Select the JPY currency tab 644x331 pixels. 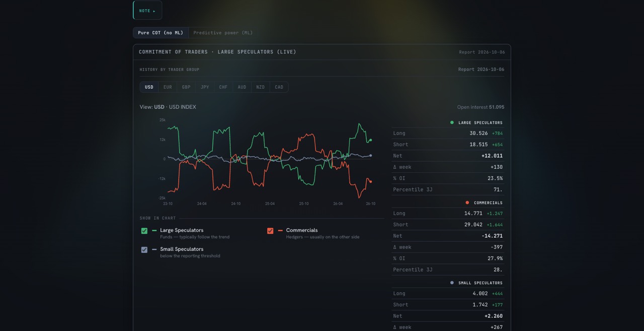point(205,87)
